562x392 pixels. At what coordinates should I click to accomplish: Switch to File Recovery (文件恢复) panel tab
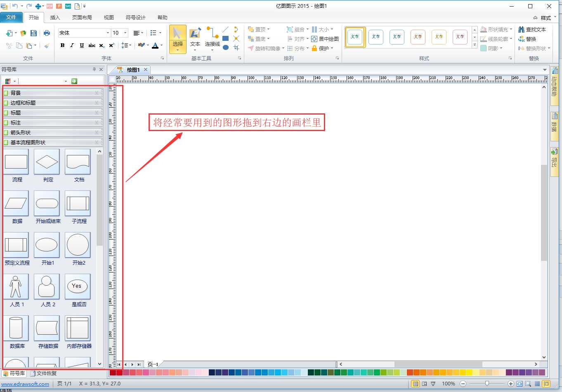tap(43, 373)
